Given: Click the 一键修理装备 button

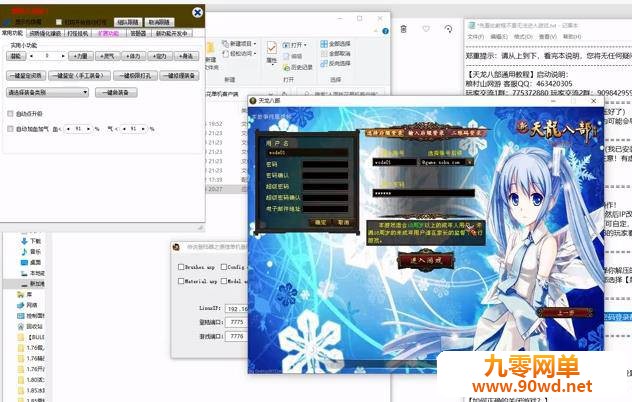Looking at the screenshot, I should (x=179, y=75).
